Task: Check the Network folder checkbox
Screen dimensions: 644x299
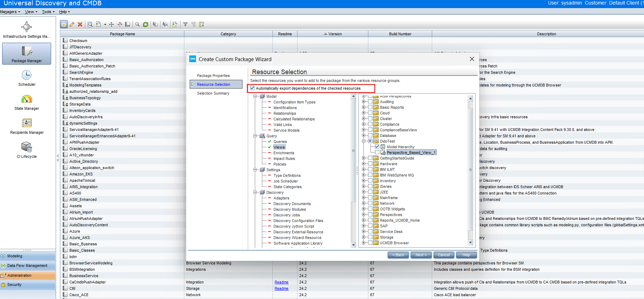Action: click(x=370, y=203)
